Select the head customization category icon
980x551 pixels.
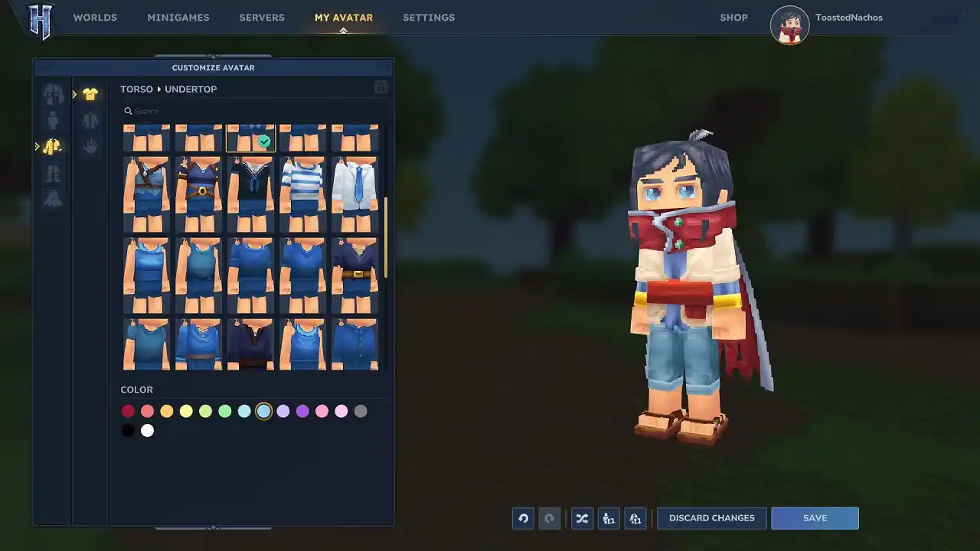[54, 93]
